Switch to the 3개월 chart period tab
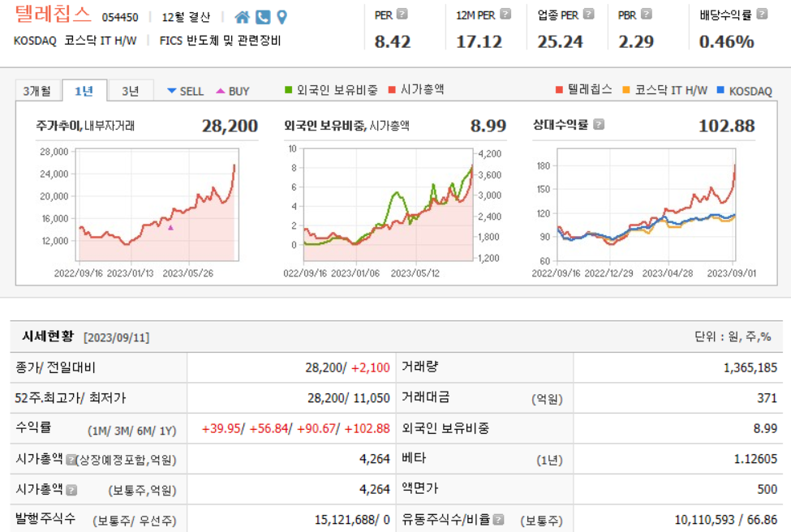This screenshot has width=791, height=532. point(38,91)
